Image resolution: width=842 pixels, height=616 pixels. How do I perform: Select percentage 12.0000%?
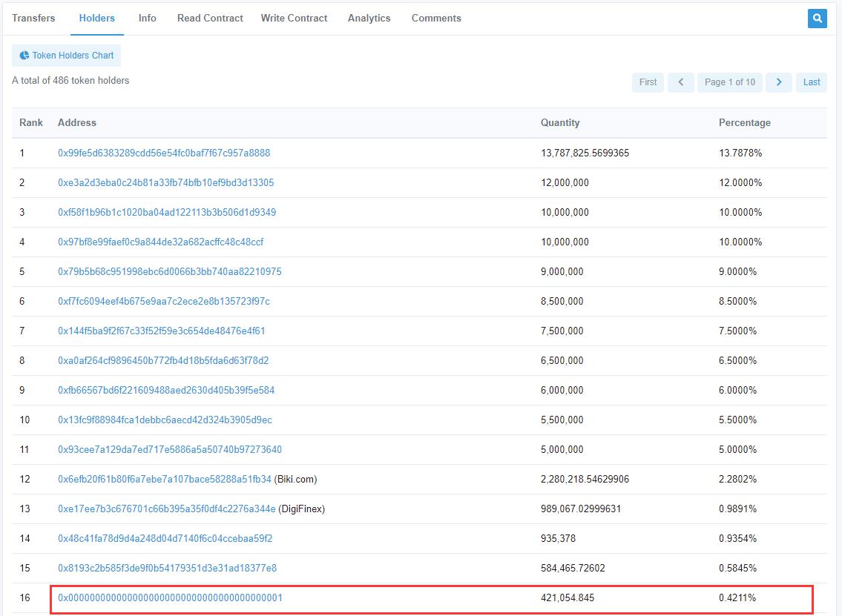click(740, 182)
